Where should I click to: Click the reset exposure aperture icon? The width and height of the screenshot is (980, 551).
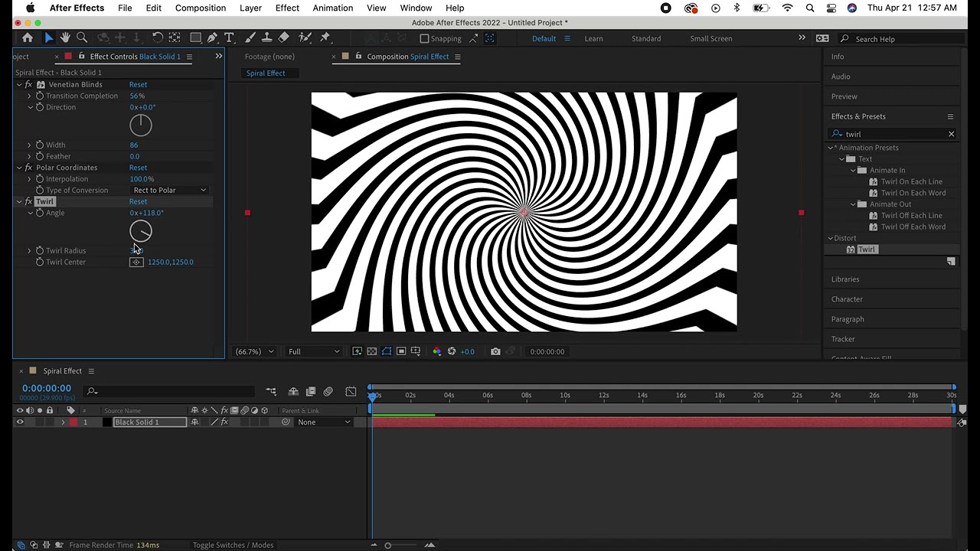coord(452,351)
